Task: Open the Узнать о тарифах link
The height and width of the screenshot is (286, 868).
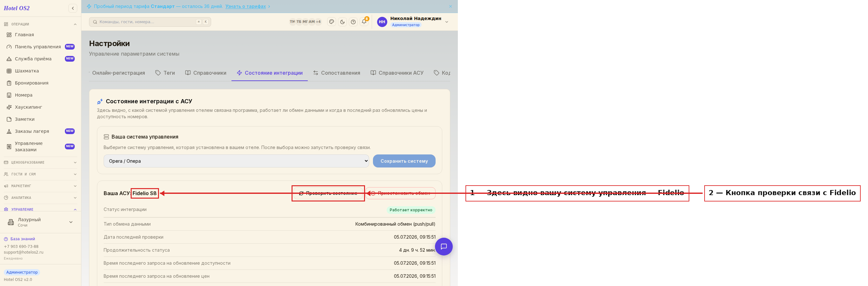Action: point(245,6)
